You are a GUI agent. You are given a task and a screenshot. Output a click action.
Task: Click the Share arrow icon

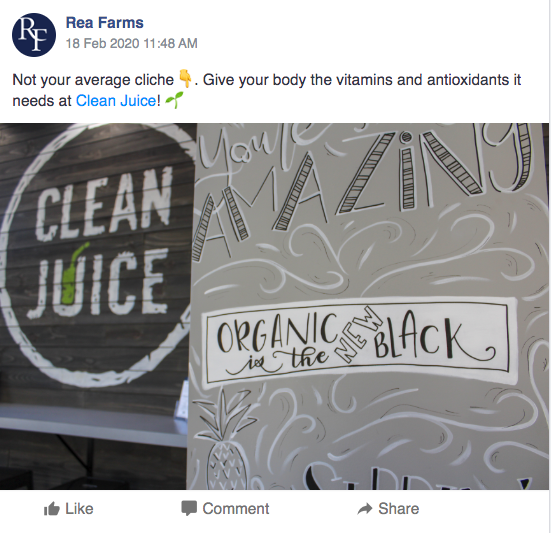tap(365, 509)
